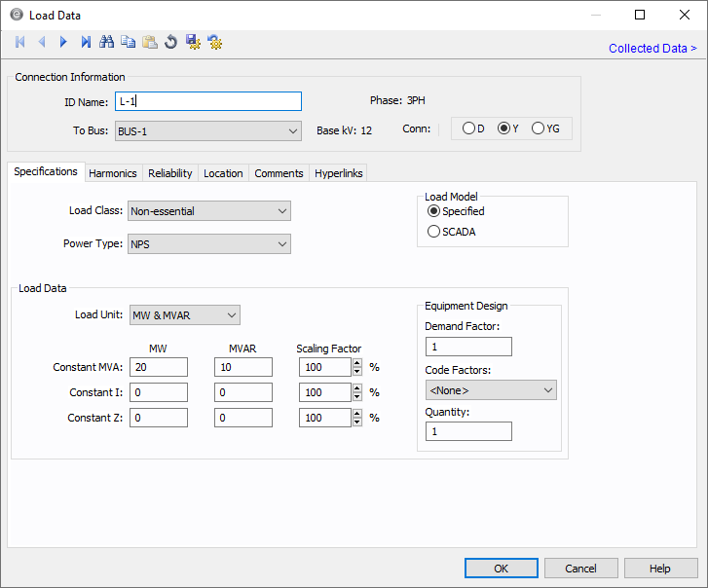This screenshot has height=588, width=708.
Task: Click the Demand Factor input field
Action: (x=468, y=347)
